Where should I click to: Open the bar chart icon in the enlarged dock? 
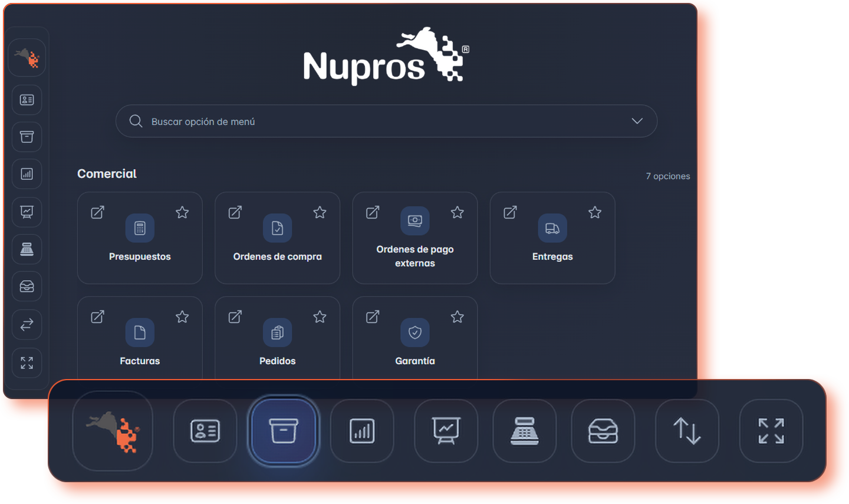click(362, 431)
